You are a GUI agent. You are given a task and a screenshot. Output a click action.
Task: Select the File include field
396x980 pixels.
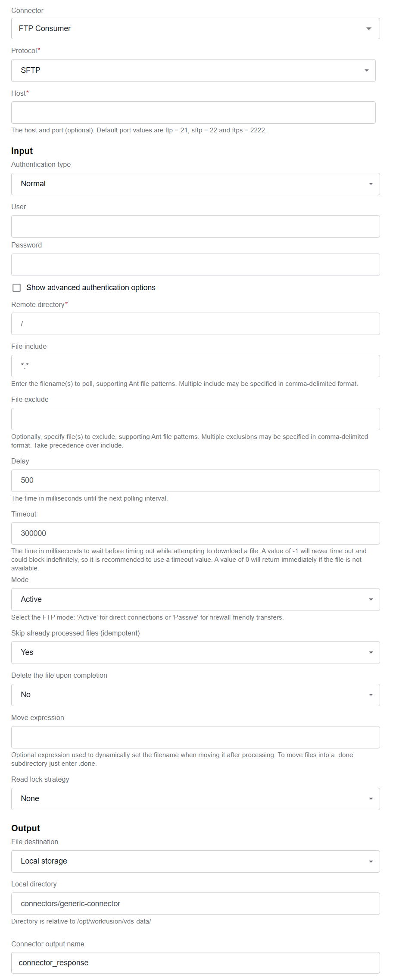pos(195,366)
